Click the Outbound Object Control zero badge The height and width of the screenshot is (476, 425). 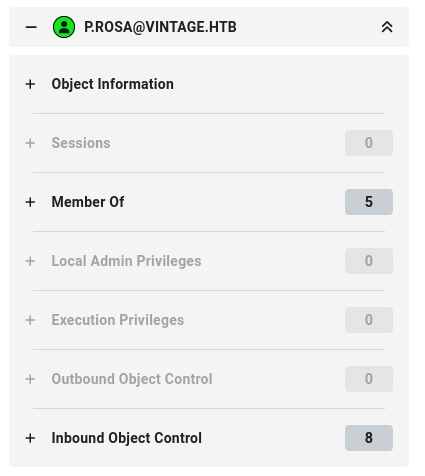[369, 379]
